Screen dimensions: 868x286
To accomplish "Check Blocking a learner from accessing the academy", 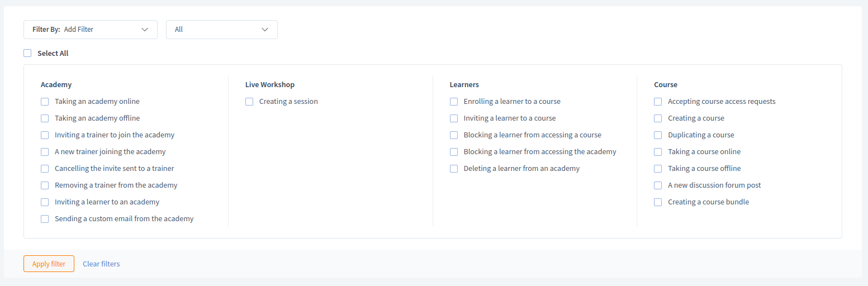I will point(454,152).
